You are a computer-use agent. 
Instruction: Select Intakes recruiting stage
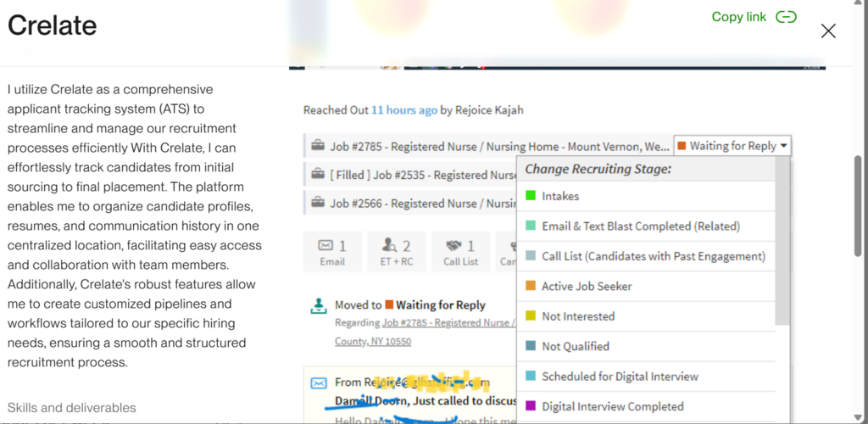tap(645, 196)
